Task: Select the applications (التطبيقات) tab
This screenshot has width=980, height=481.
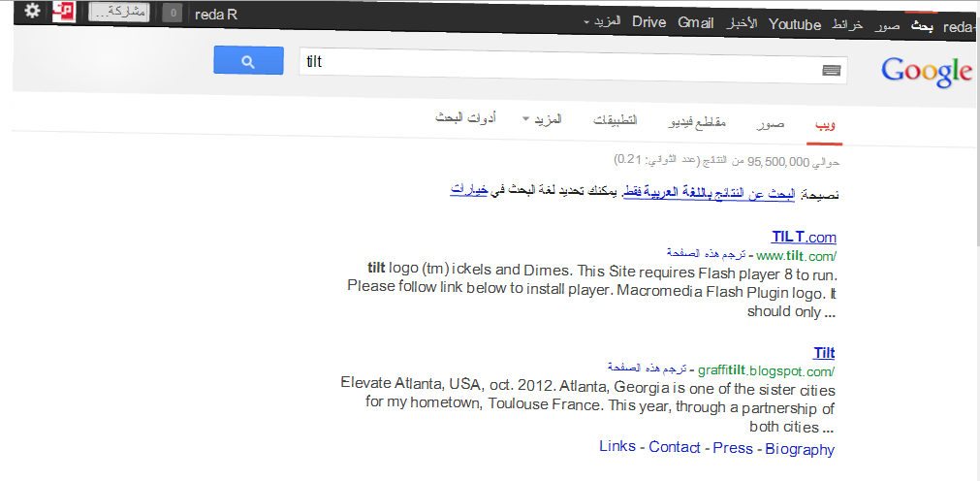Action: click(615, 119)
